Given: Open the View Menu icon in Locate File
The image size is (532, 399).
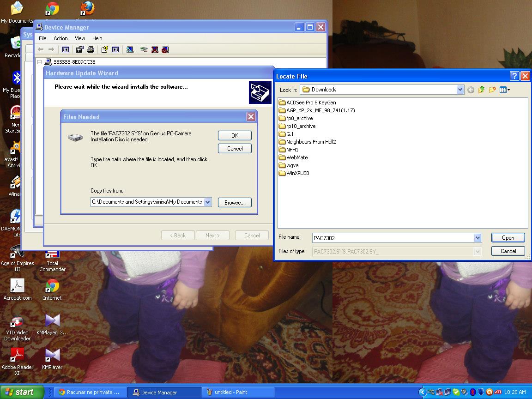Looking at the screenshot, I should point(504,90).
